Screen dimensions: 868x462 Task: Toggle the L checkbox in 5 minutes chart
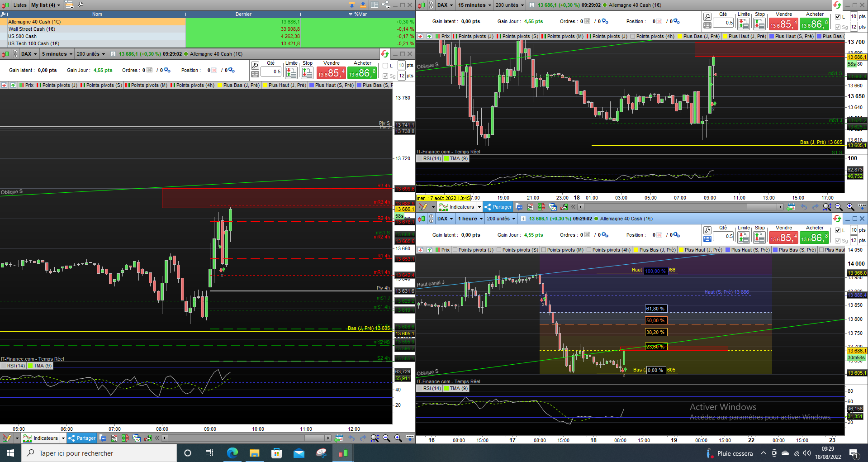tap(385, 66)
